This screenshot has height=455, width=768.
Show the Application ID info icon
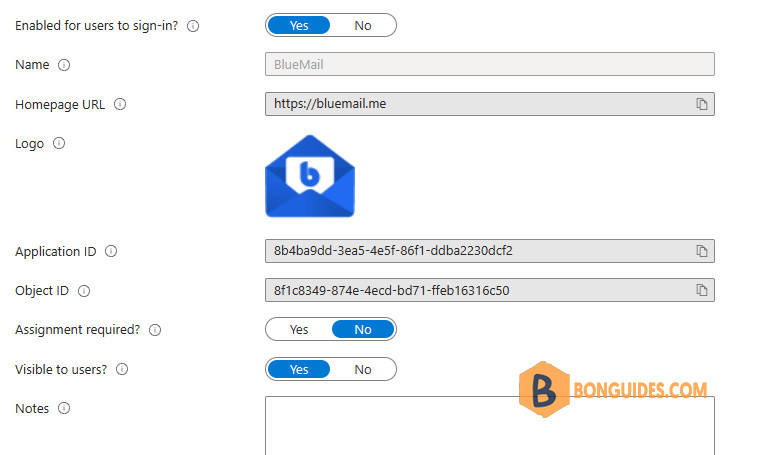[x=111, y=251]
